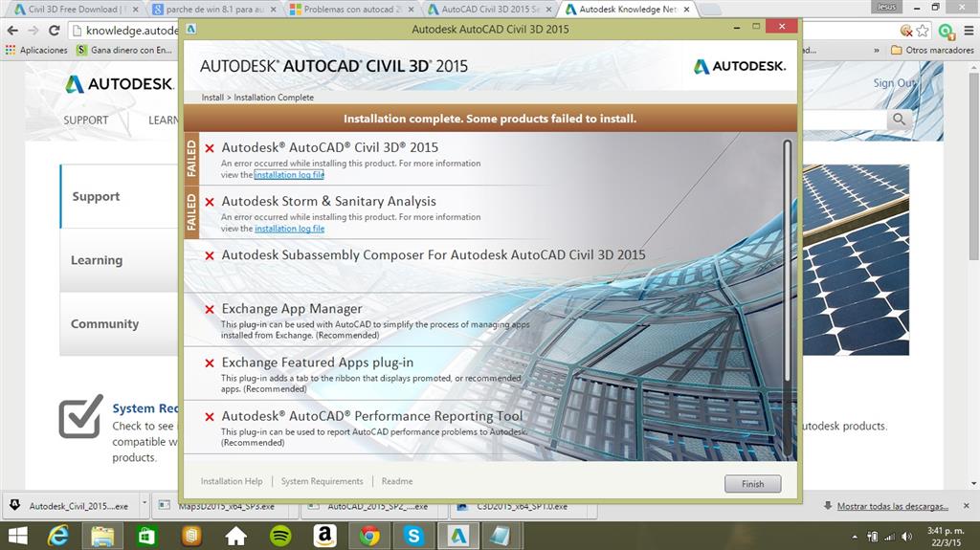
Task: Click the Exchange App Manager product title
Action: pyautogui.click(x=292, y=309)
